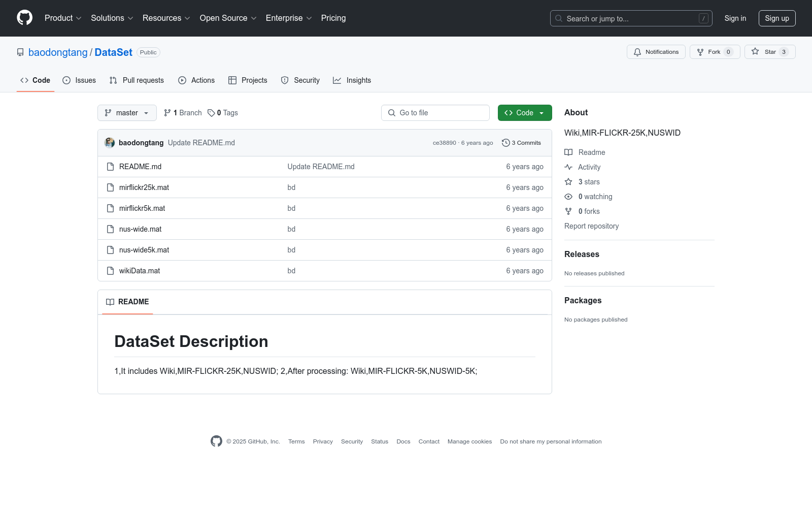Open the Packages section heading

[x=583, y=301]
